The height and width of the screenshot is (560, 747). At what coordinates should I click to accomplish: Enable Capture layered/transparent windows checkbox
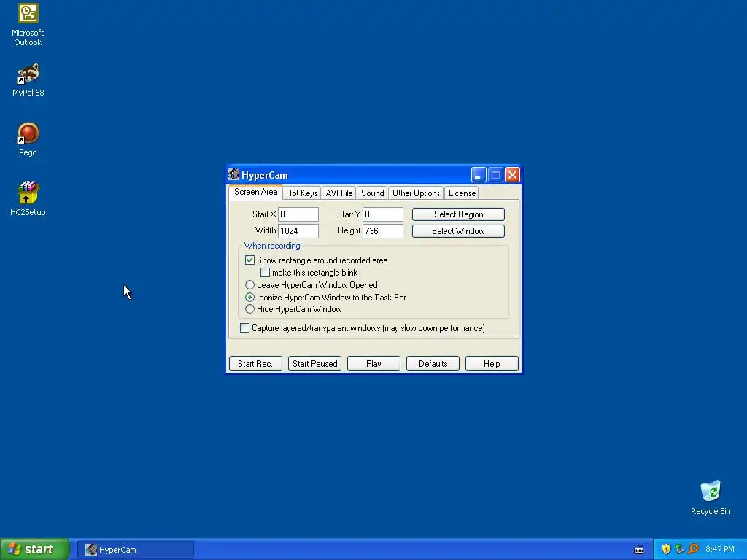pyautogui.click(x=244, y=327)
